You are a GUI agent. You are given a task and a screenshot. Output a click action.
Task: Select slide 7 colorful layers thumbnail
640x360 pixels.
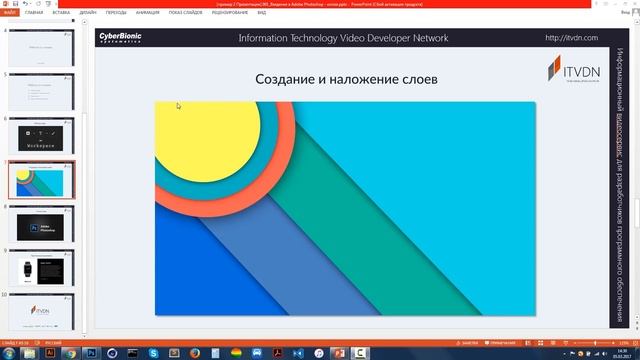(41, 180)
